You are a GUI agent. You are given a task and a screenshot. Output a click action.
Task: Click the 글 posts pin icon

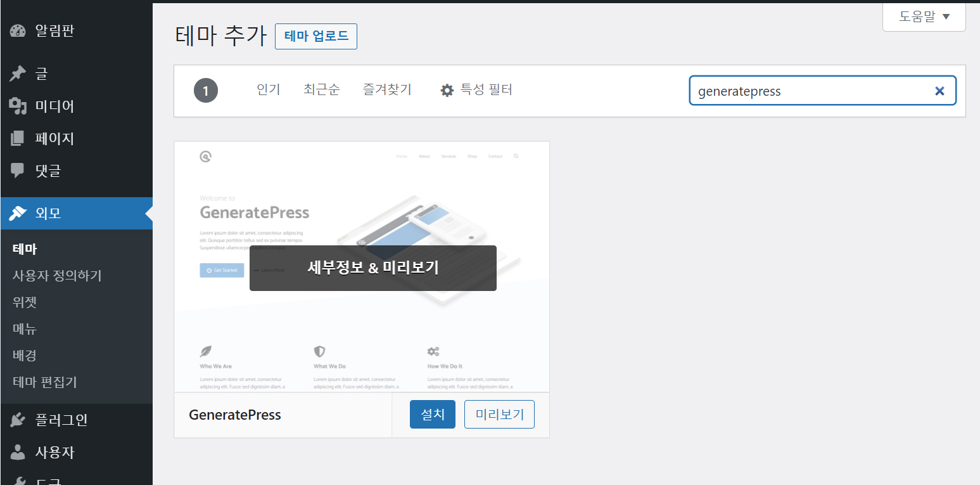18,73
